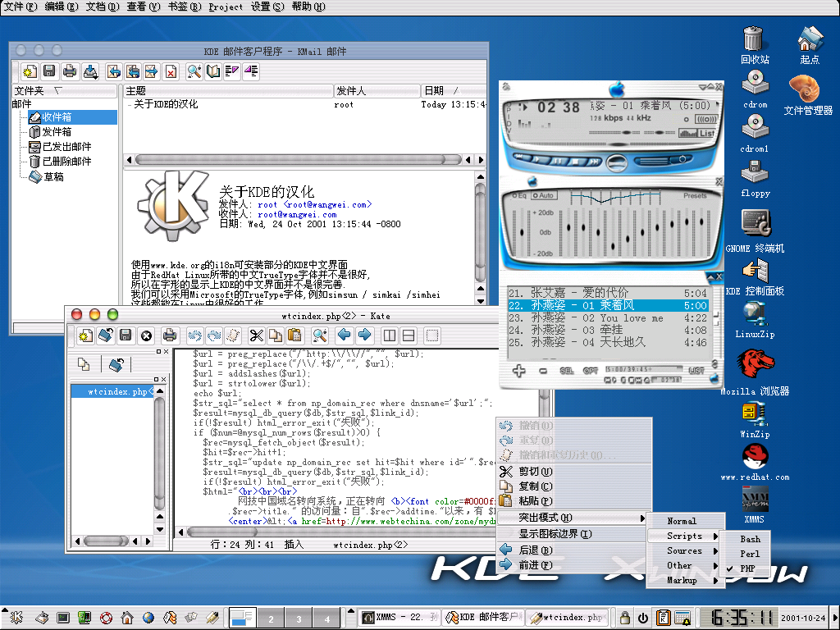Switch to XMMS taskbar button
Viewport: 840px width, 630px height.
(x=398, y=617)
